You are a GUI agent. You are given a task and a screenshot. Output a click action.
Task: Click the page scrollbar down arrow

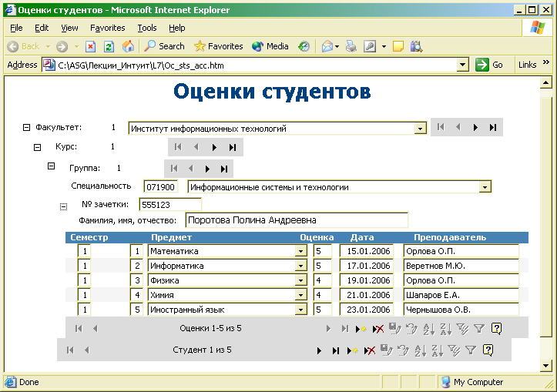click(x=545, y=365)
